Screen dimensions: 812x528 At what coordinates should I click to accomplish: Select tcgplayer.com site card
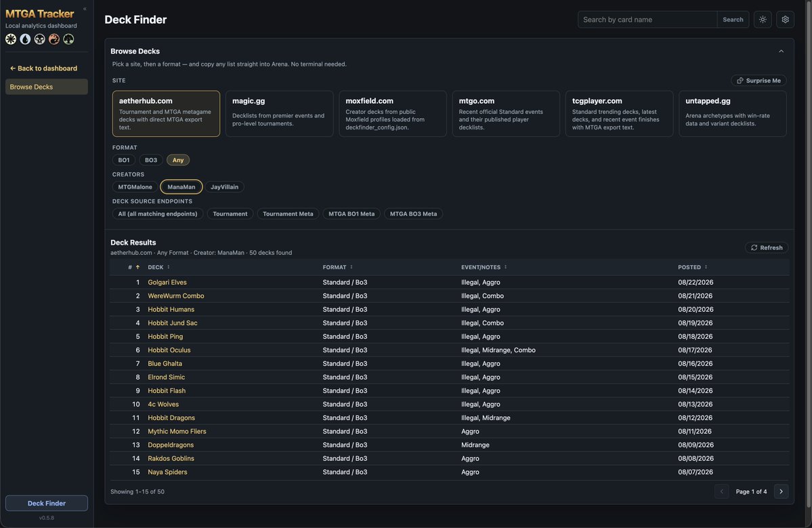coord(620,113)
